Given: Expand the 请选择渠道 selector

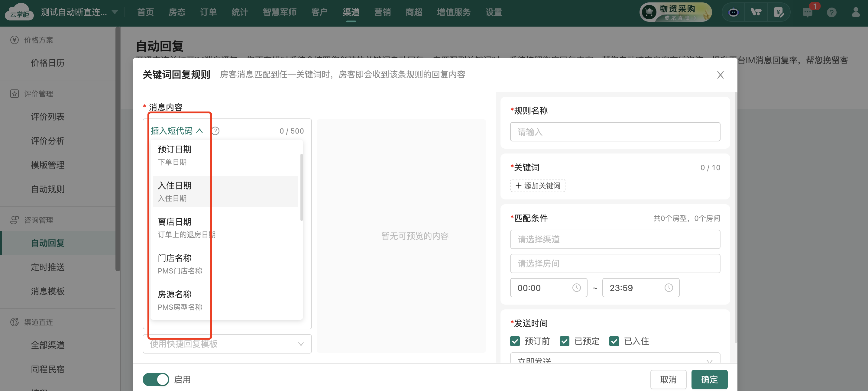Looking at the screenshot, I should (x=615, y=239).
